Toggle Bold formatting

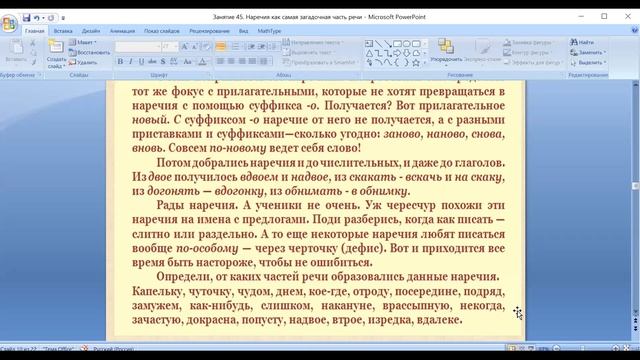[120, 62]
